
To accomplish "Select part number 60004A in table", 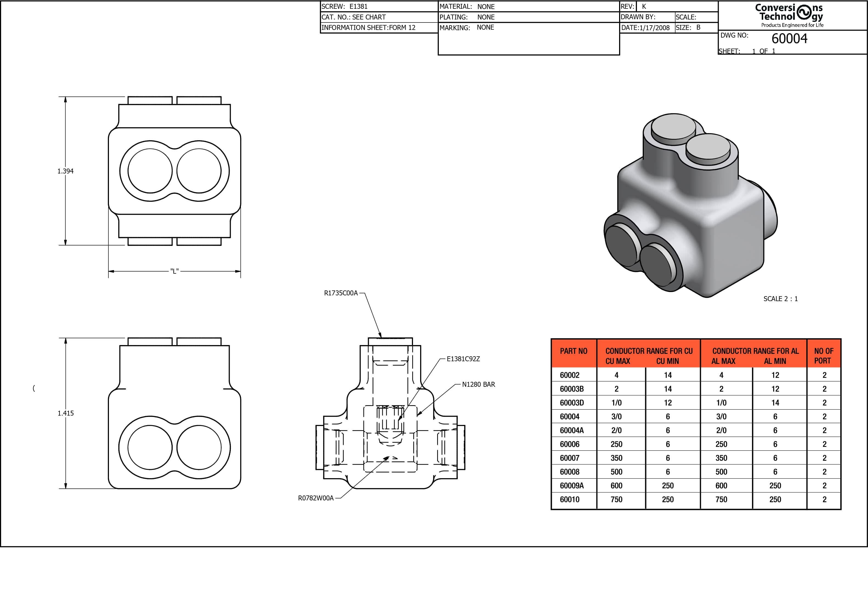I will (x=572, y=430).
